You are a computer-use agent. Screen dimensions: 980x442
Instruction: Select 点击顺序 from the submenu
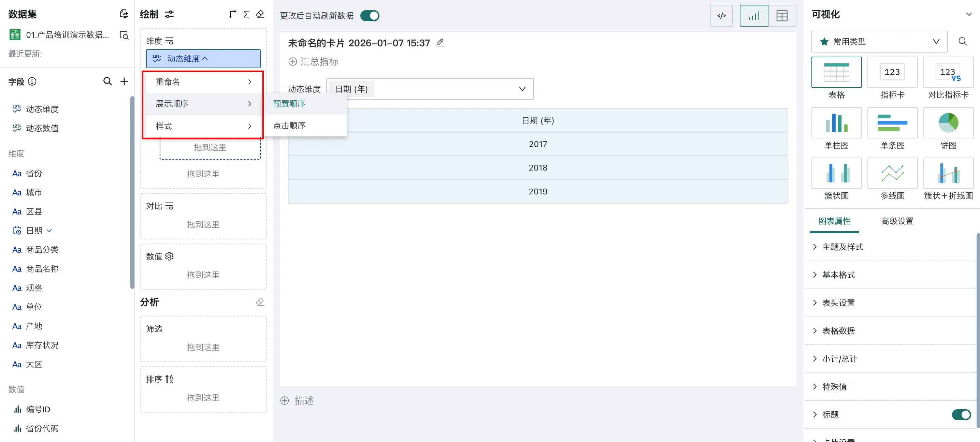[x=289, y=126]
